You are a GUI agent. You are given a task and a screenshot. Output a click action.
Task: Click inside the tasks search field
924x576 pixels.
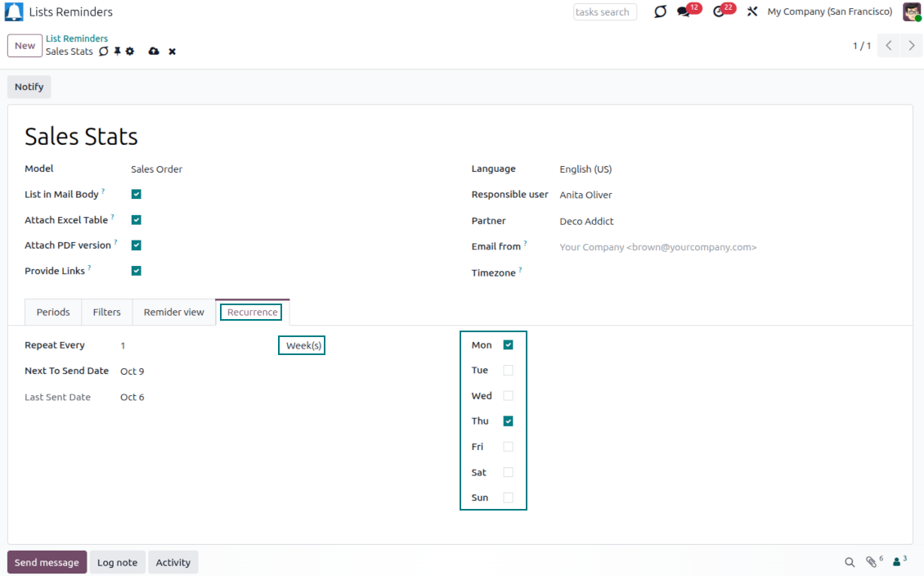(604, 12)
